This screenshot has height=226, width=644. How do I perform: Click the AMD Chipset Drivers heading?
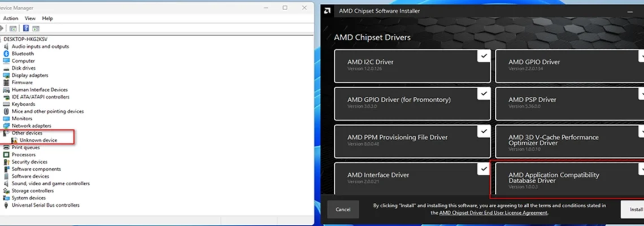372,37
